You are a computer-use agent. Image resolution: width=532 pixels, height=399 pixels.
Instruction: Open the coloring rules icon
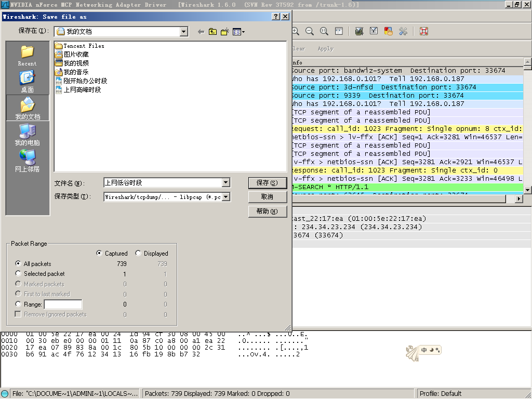[388, 31]
